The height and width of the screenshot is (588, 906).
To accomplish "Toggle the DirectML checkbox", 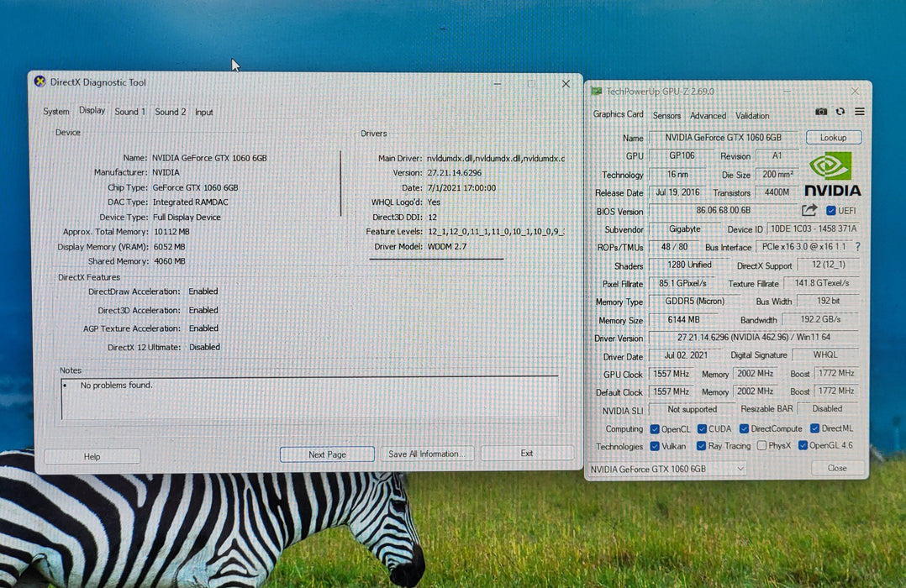I will point(814,428).
